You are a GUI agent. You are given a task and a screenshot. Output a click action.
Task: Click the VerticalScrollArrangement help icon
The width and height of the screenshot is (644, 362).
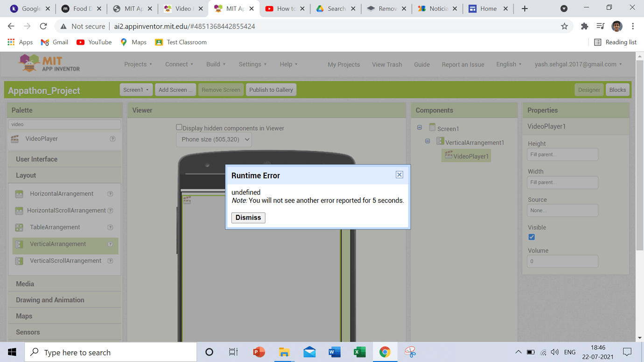[111, 261]
